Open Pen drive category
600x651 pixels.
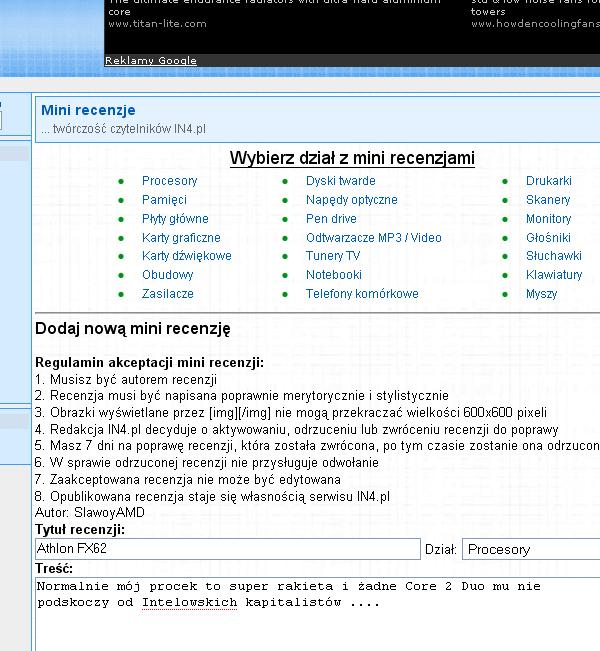pos(331,219)
